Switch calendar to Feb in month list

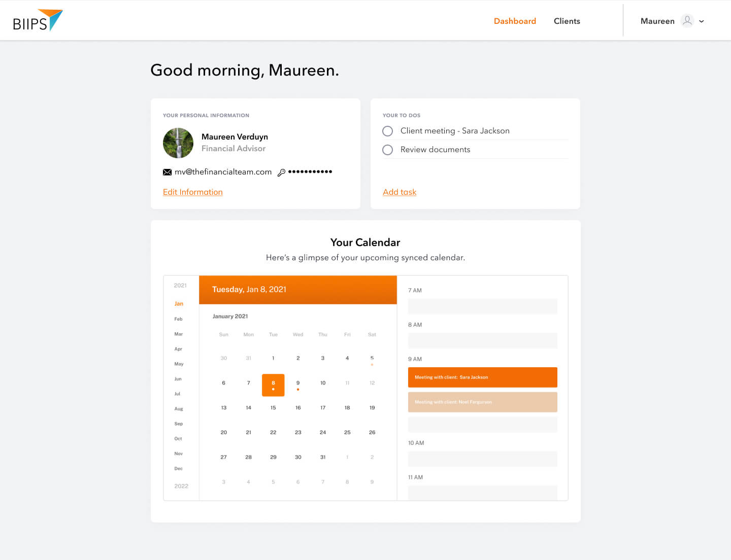178,319
